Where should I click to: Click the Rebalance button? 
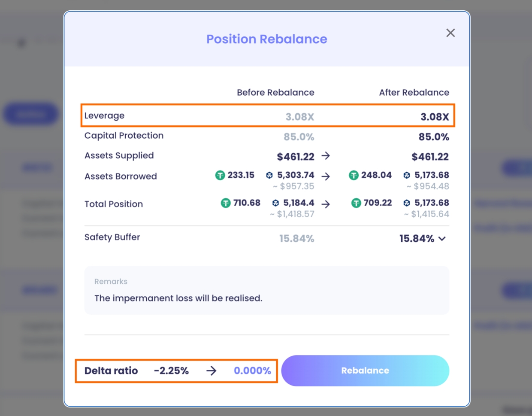365,370
